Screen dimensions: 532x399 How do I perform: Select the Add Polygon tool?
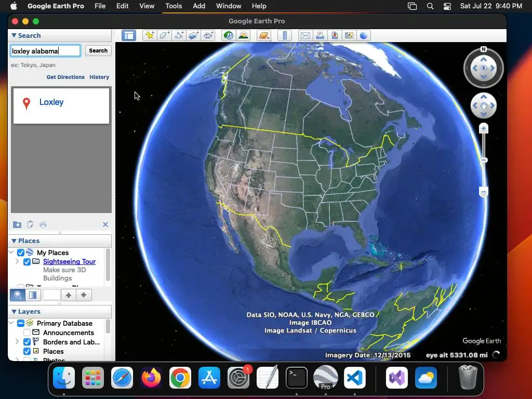pos(165,35)
